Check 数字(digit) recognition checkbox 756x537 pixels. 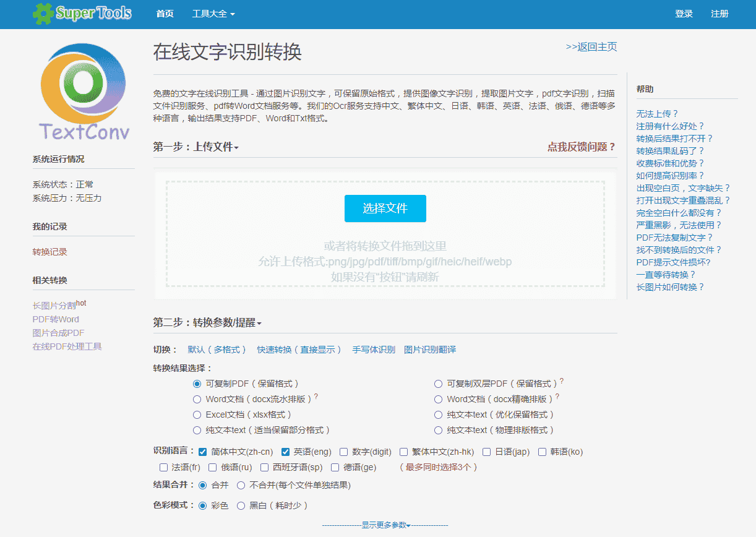344,452
